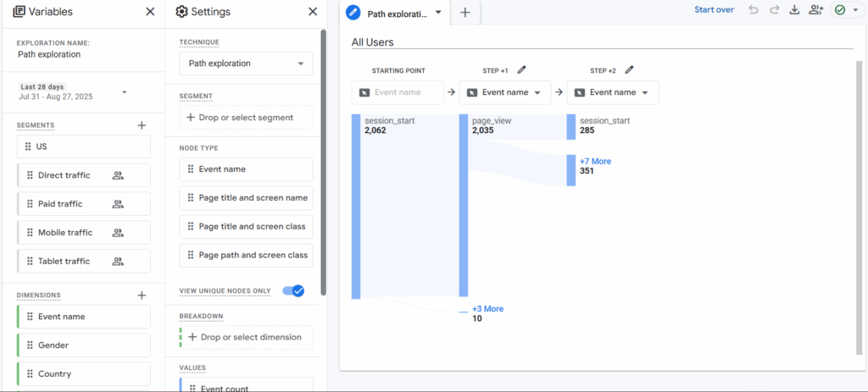Viewport: 868px width, 392px height.
Task: Share the exploration with users
Action: point(816,10)
